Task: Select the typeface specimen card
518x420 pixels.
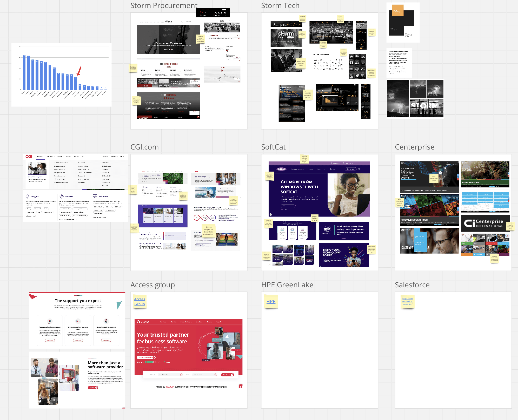Action: coord(399,63)
